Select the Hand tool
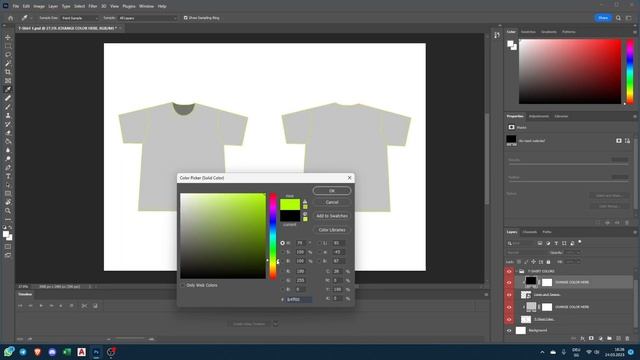Viewport: 640px width, 360px height. (8, 202)
